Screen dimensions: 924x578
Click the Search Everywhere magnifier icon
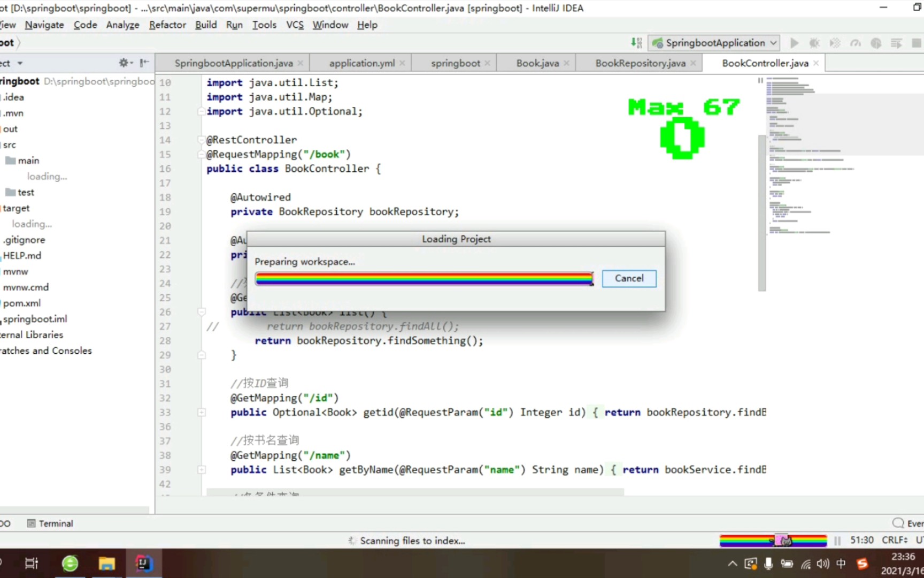[898, 523]
